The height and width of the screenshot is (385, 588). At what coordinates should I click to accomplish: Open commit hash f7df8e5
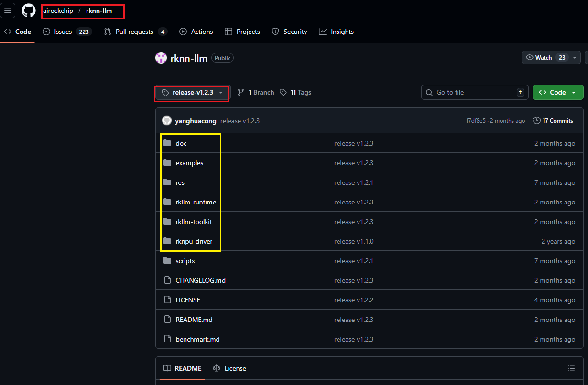tap(476, 121)
